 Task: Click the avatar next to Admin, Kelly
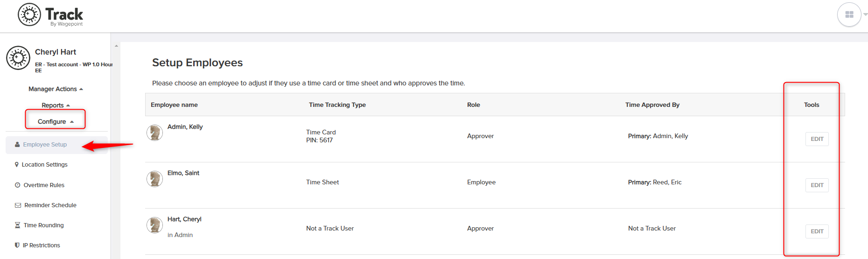(x=154, y=133)
